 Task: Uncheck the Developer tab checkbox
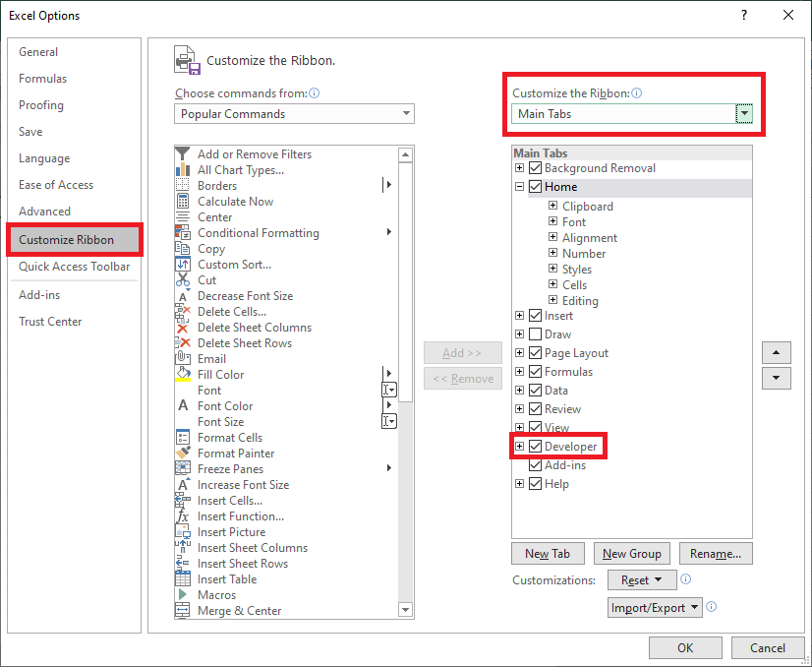(536, 447)
